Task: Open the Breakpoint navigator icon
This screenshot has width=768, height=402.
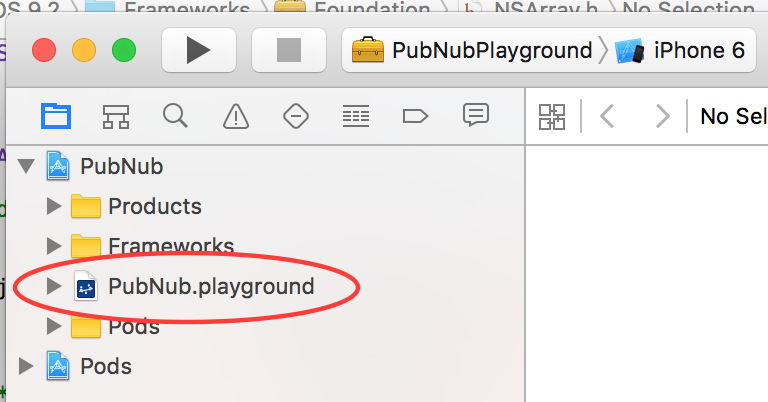Action: [x=415, y=117]
